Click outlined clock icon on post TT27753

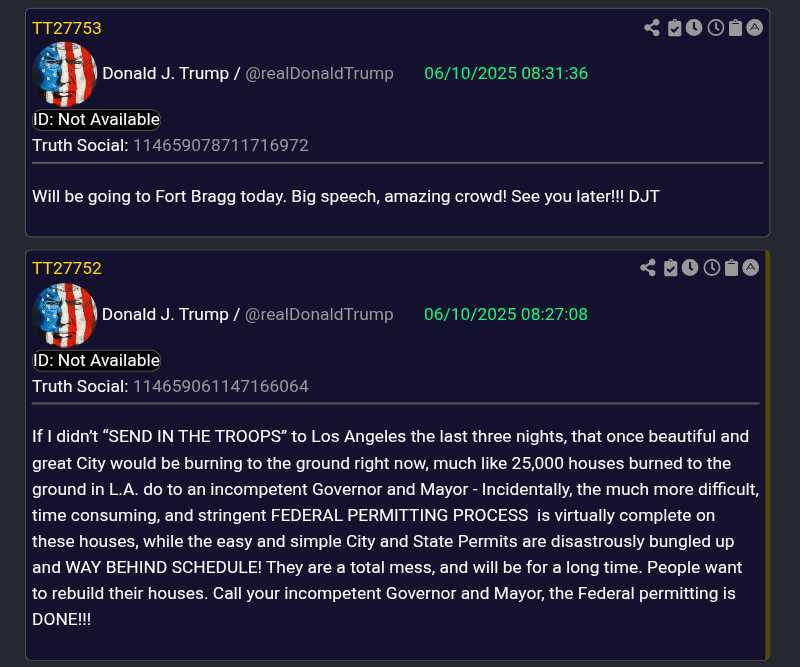click(x=715, y=28)
